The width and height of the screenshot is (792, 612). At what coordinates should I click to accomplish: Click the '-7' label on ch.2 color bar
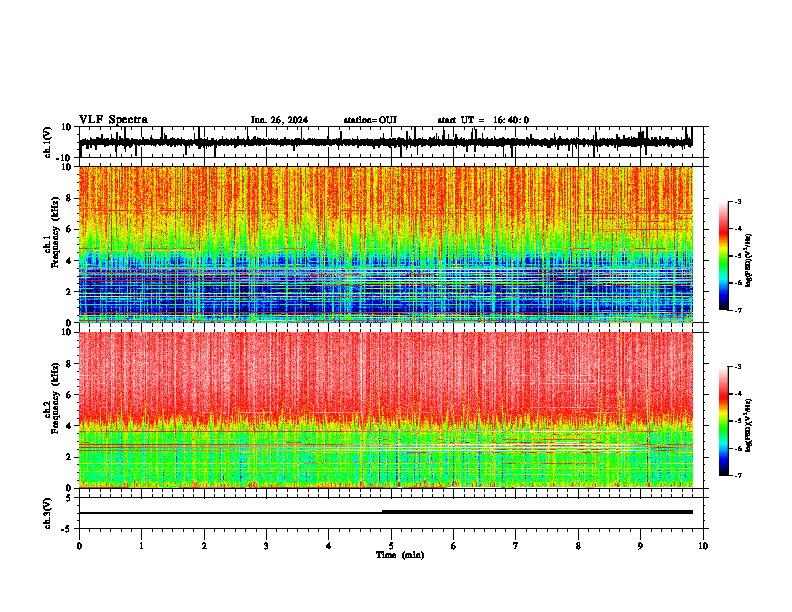pos(738,475)
